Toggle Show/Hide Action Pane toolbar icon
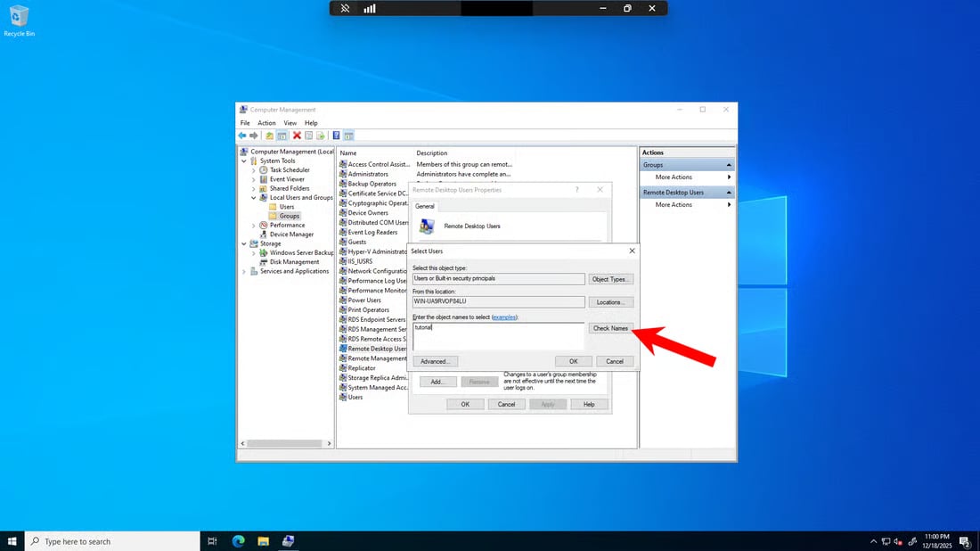Screen dimensions: 980x551 click(348, 136)
